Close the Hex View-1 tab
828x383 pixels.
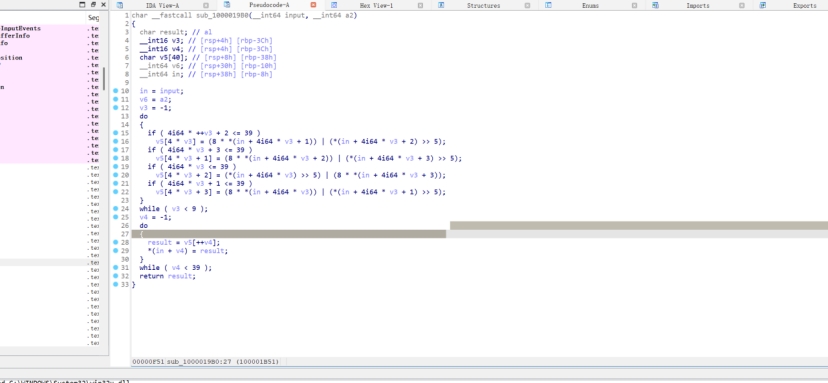coord(420,5)
